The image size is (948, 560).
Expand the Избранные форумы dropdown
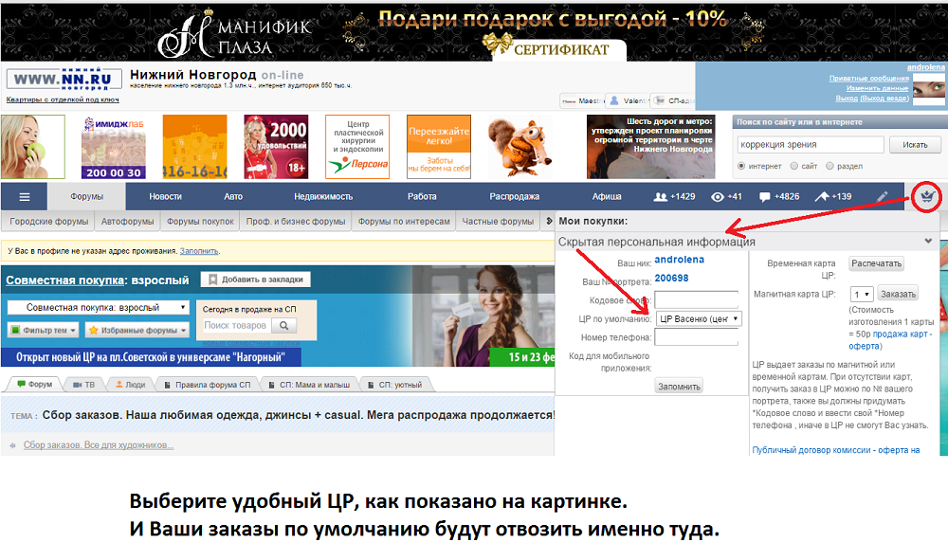pyautogui.click(x=137, y=331)
